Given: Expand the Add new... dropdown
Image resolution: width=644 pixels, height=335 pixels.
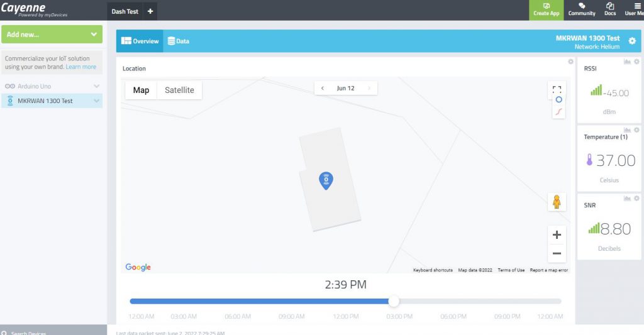Looking at the screenshot, I should [x=52, y=35].
